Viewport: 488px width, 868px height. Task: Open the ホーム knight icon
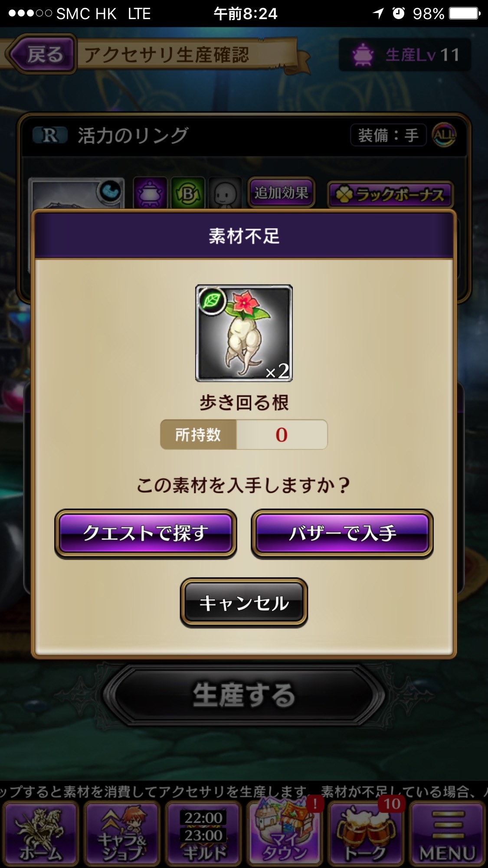[x=40, y=834]
